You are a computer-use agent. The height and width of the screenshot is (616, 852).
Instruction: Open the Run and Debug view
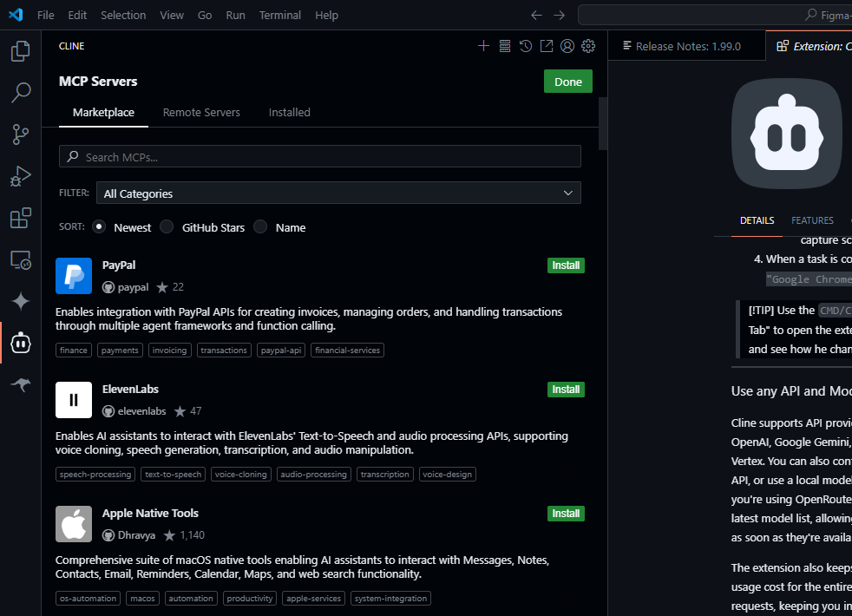(21, 176)
